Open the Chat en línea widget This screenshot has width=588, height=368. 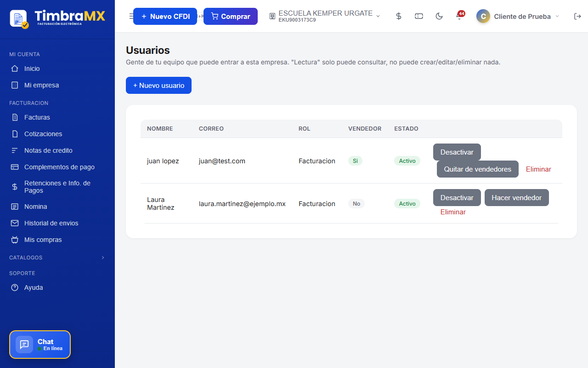coord(40,345)
